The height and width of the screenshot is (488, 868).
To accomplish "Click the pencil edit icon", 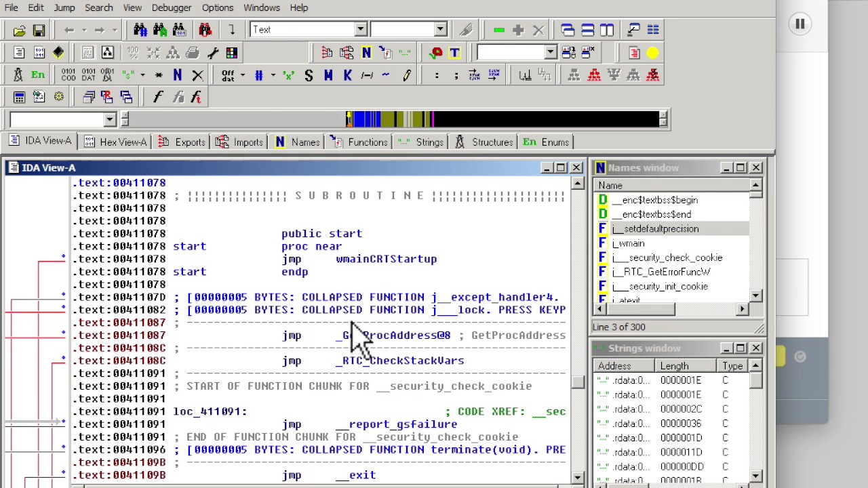I will (407, 75).
